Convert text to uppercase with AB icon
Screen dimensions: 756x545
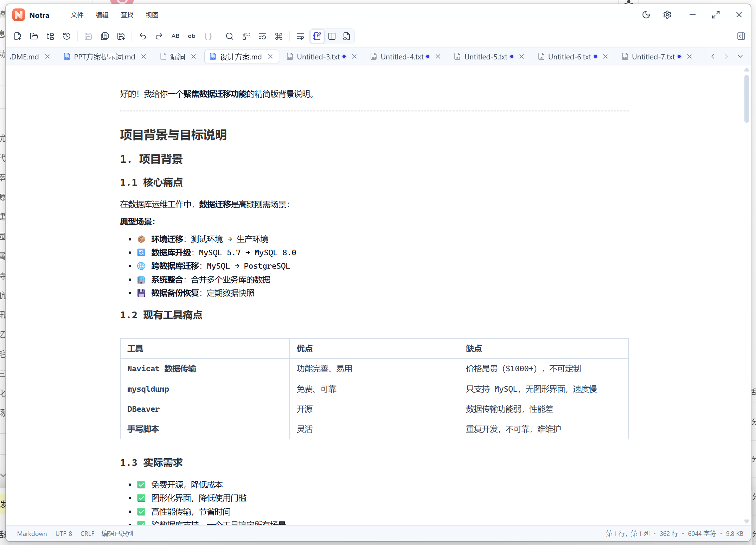pos(175,36)
